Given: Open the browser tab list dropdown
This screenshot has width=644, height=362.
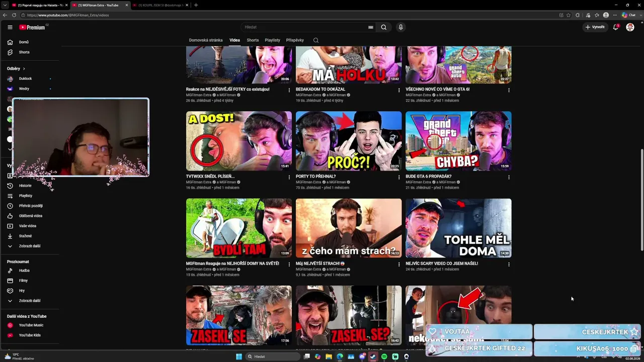Looking at the screenshot, I should (5, 5).
